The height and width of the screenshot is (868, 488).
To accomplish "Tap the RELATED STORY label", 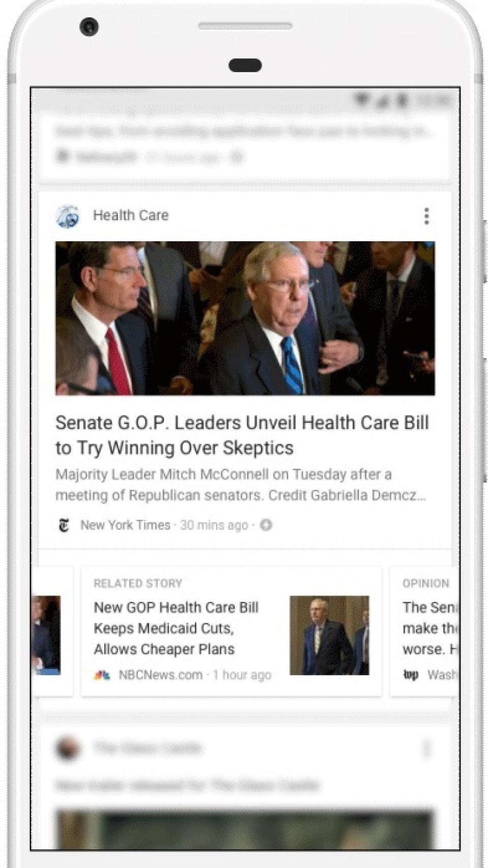I will point(138,583).
